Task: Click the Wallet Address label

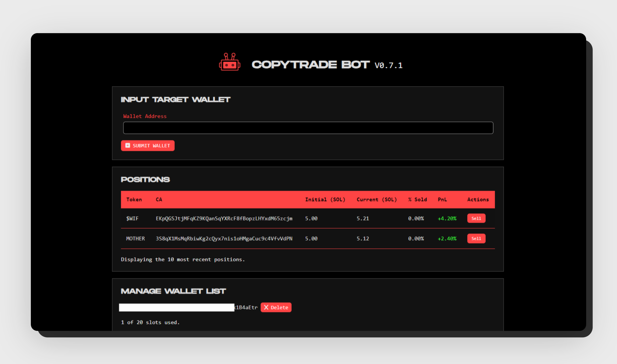Action: coord(145,116)
